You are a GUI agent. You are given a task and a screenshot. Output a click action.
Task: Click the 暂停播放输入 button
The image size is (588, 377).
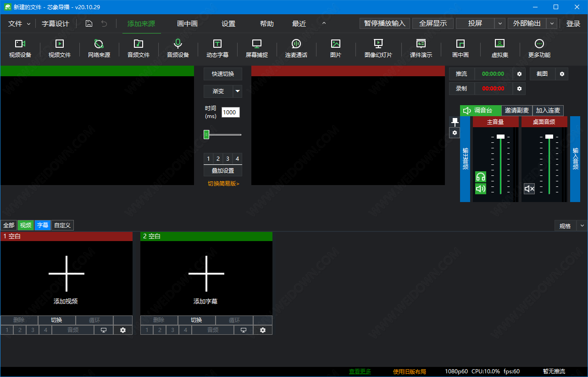coord(385,24)
